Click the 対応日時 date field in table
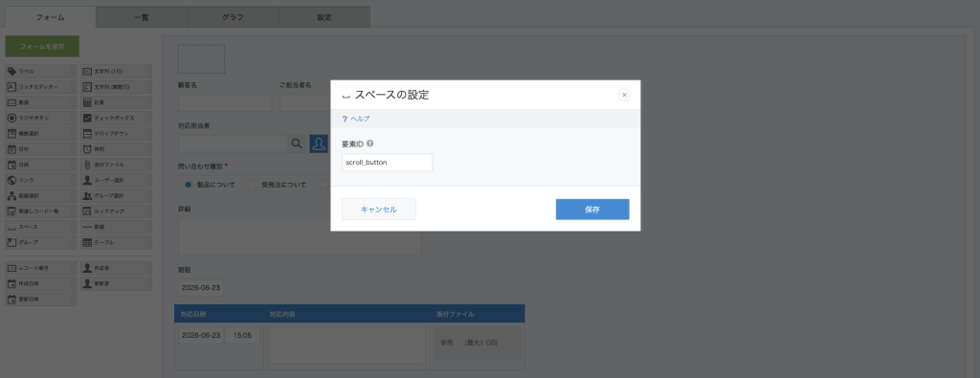This screenshot has height=378, width=980. (201, 335)
